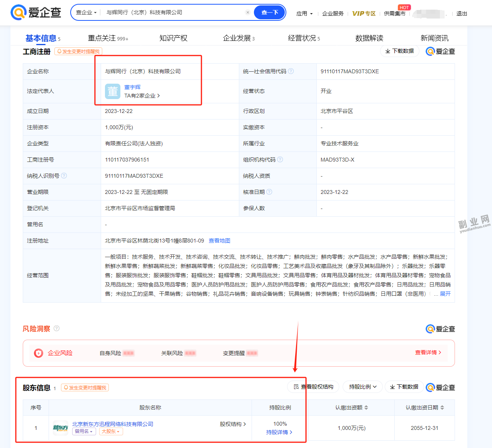Switch to the 基本信息 tab
492x448 pixels.
tap(43, 38)
